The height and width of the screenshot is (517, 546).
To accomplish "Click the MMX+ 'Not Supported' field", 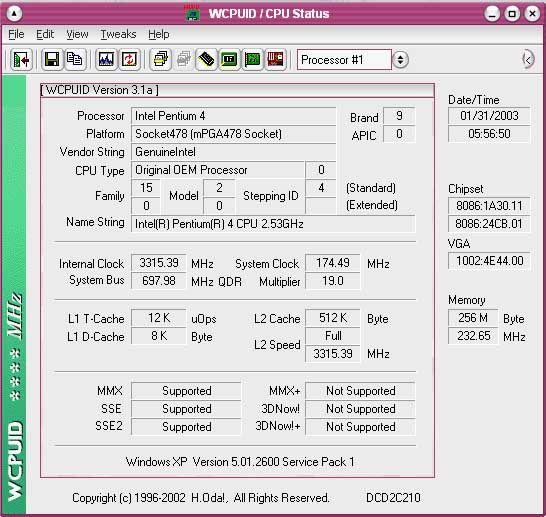I will [x=360, y=391].
